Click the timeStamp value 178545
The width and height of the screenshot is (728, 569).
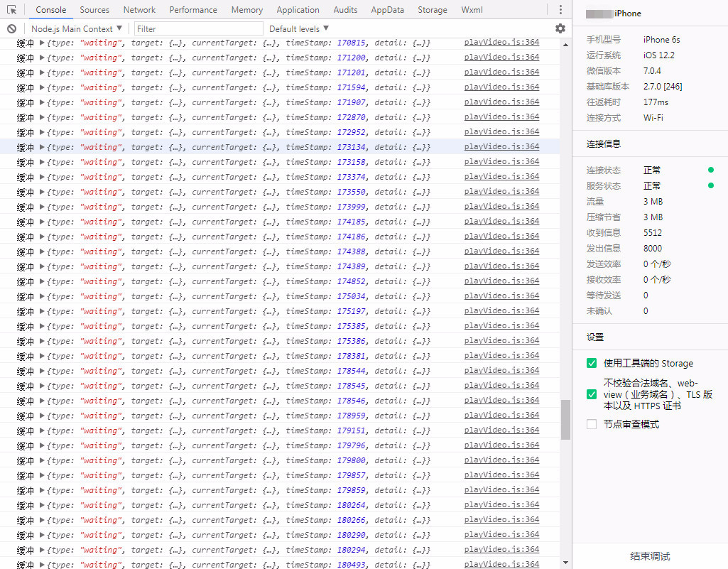click(352, 386)
